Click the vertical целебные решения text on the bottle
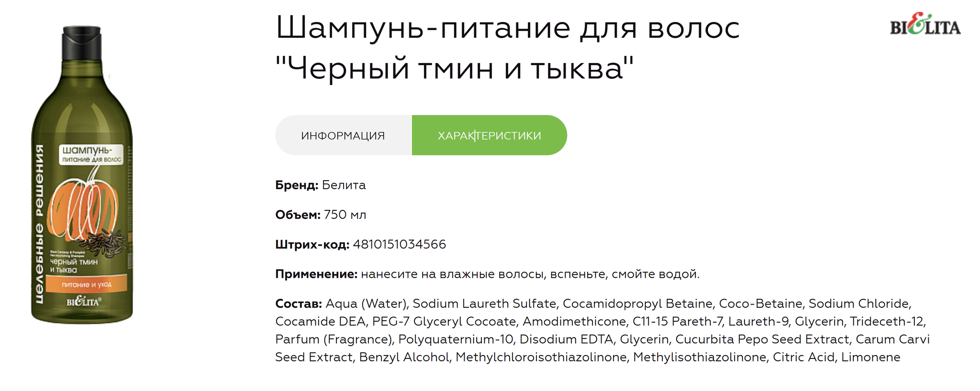The image size is (980, 391). pos(40,224)
